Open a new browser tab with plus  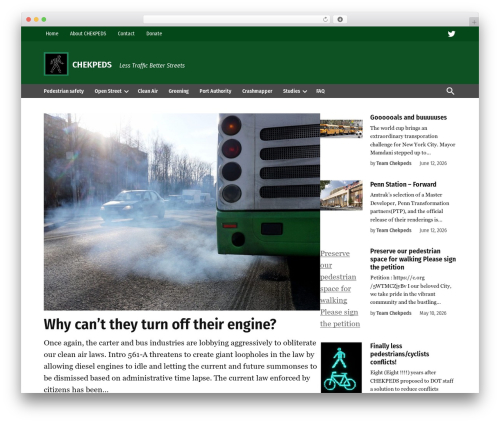point(474,22)
